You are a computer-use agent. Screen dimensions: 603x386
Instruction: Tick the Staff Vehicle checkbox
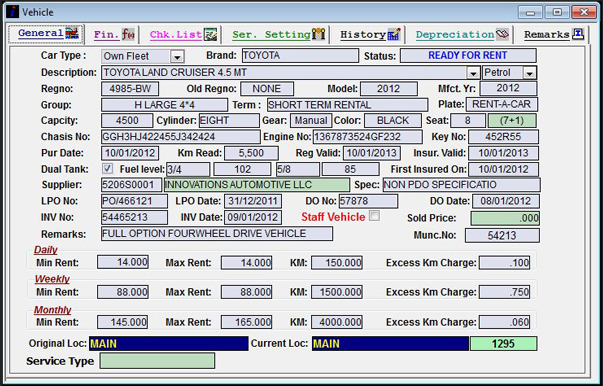[x=374, y=216]
